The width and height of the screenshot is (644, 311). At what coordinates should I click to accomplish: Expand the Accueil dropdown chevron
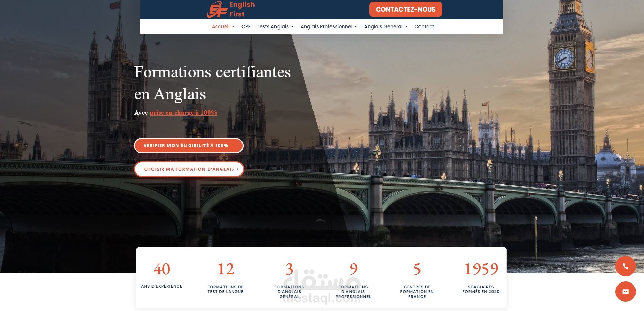pos(233,26)
